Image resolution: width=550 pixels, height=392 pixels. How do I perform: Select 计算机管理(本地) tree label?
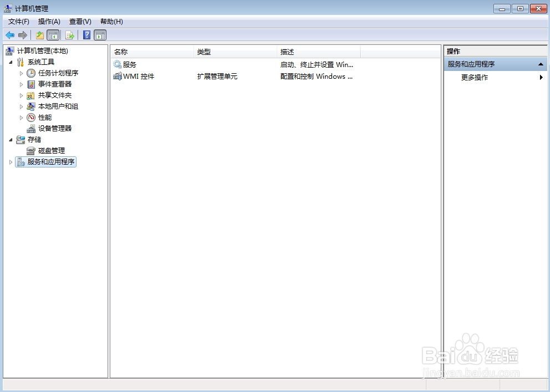pos(43,51)
